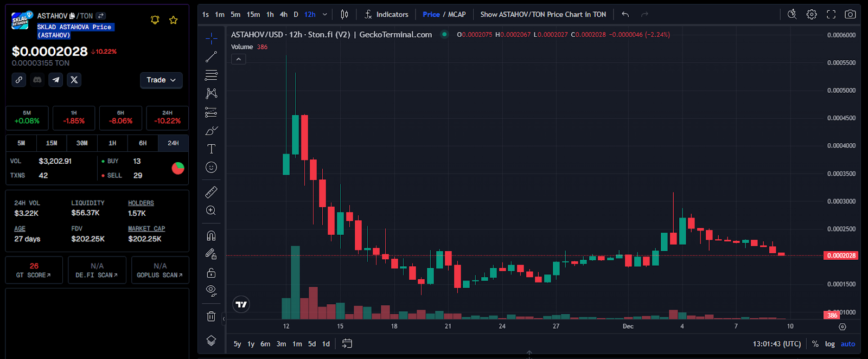This screenshot has width=868, height=359.
Task: Select the trend line drawing tool
Action: pyautogui.click(x=212, y=56)
